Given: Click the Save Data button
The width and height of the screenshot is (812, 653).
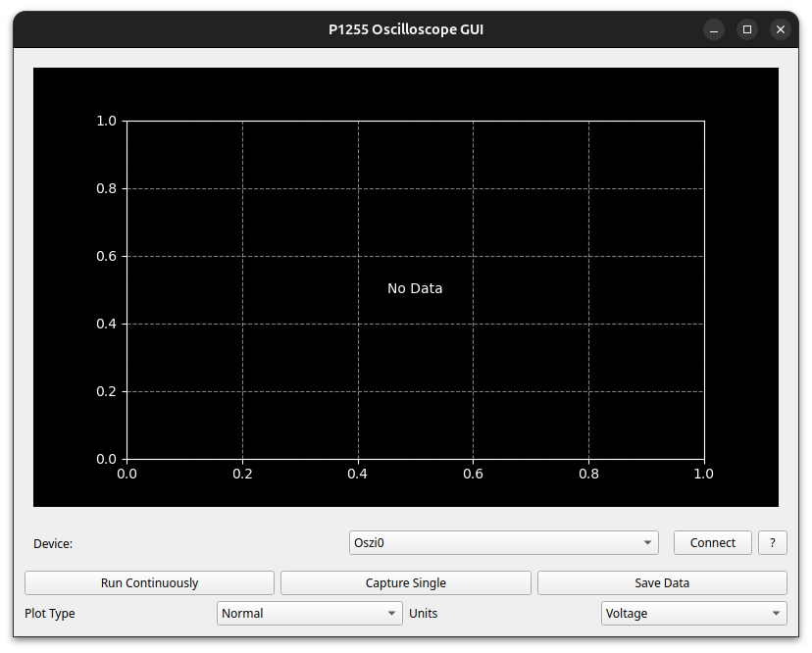Looking at the screenshot, I should [x=662, y=583].
